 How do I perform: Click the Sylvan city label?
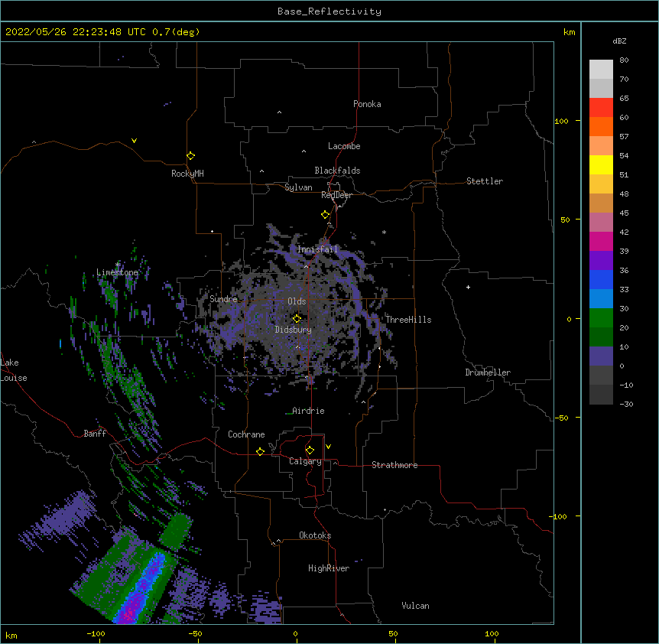click(x=298, y=187)
